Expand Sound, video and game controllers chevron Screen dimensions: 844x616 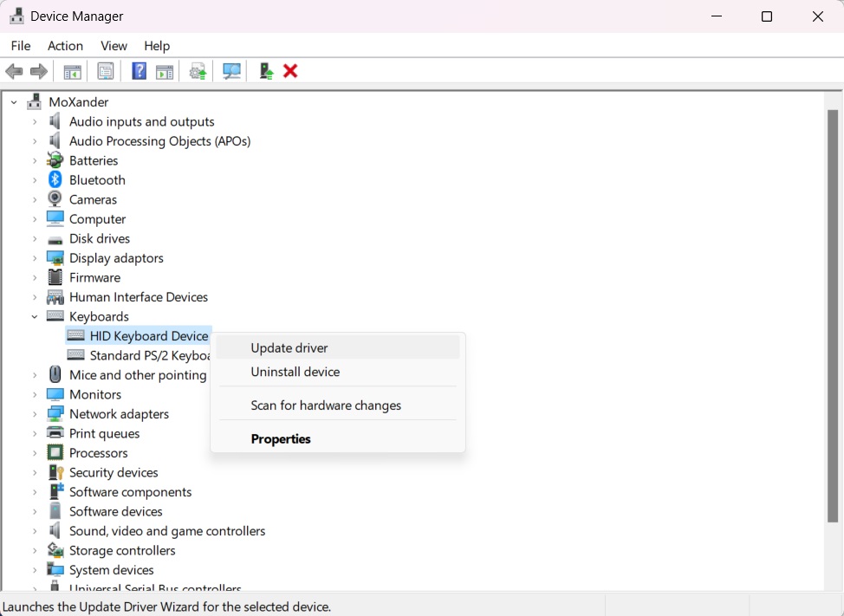(x=35, y=531)
